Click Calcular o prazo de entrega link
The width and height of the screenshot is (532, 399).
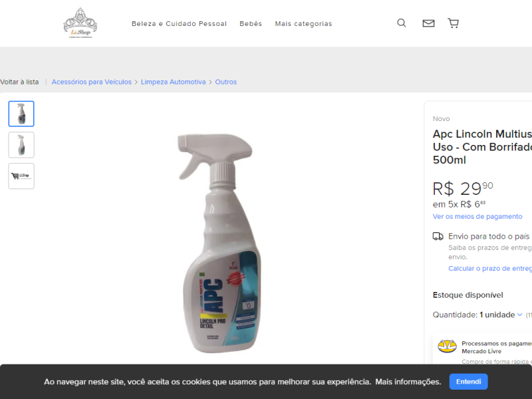490,269
